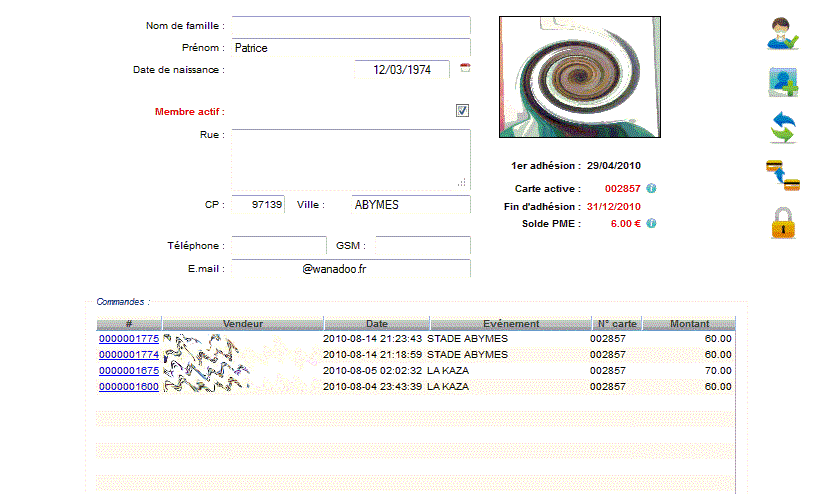Click the Vendeur column header
The height and width of the screenshot is (494, 827).
pyautogui.click(x=243, y=324)
